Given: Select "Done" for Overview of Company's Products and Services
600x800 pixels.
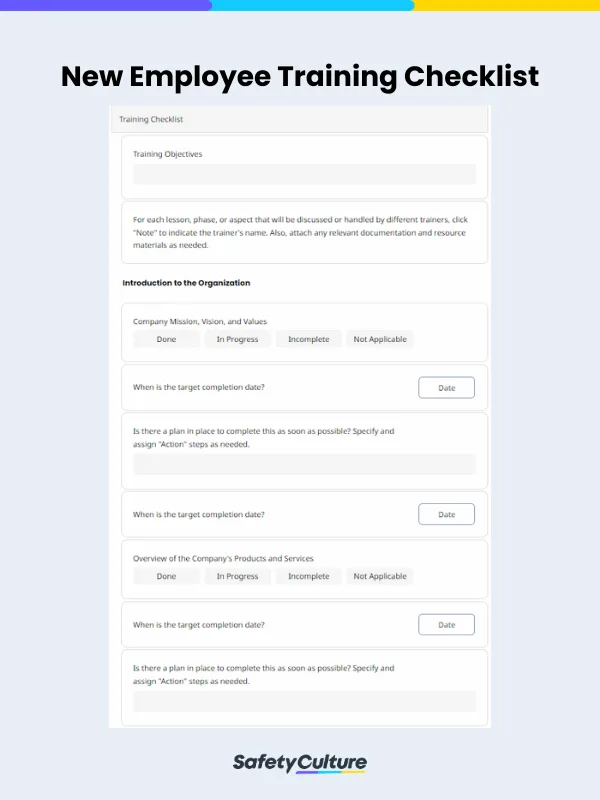Looking at the screenshot, I should point(166,576).
